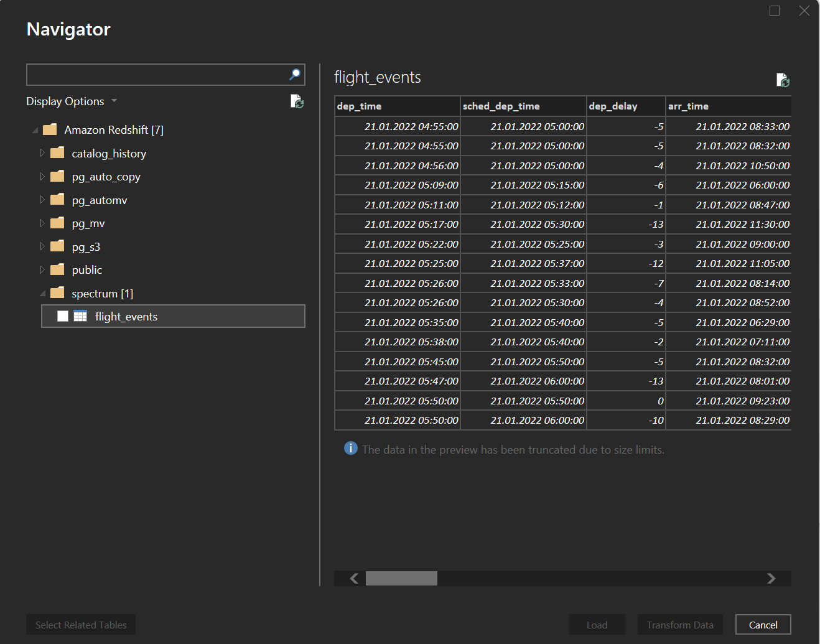Select the pg_auto_copy label
The height and width of the screenshot is (644, 820).
pyautogui.click(x=106, y=177)
